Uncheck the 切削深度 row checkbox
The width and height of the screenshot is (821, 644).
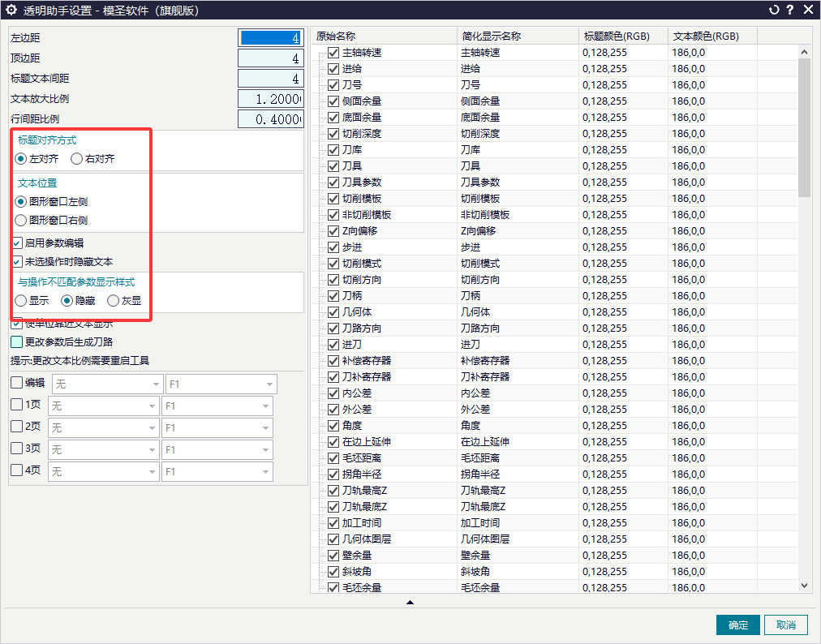333,134
